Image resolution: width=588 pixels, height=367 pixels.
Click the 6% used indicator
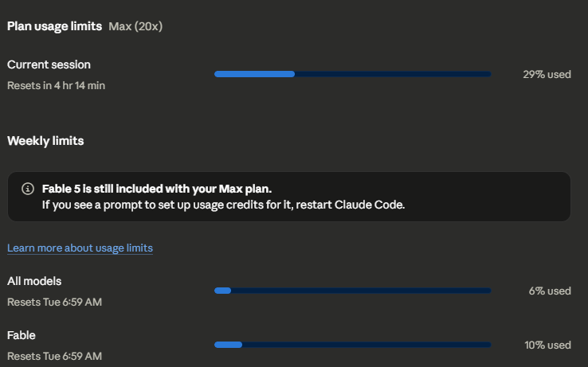550,291
